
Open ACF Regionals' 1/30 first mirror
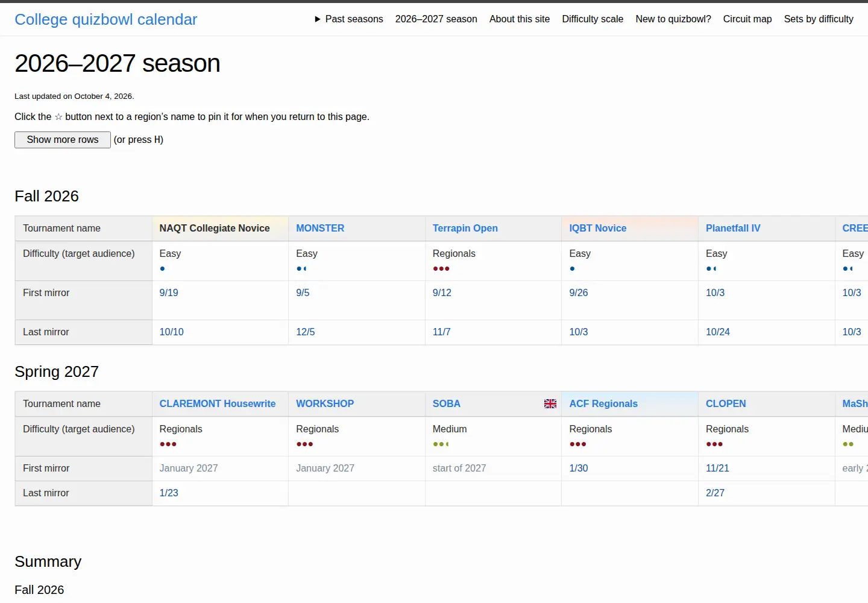(579, 469)
